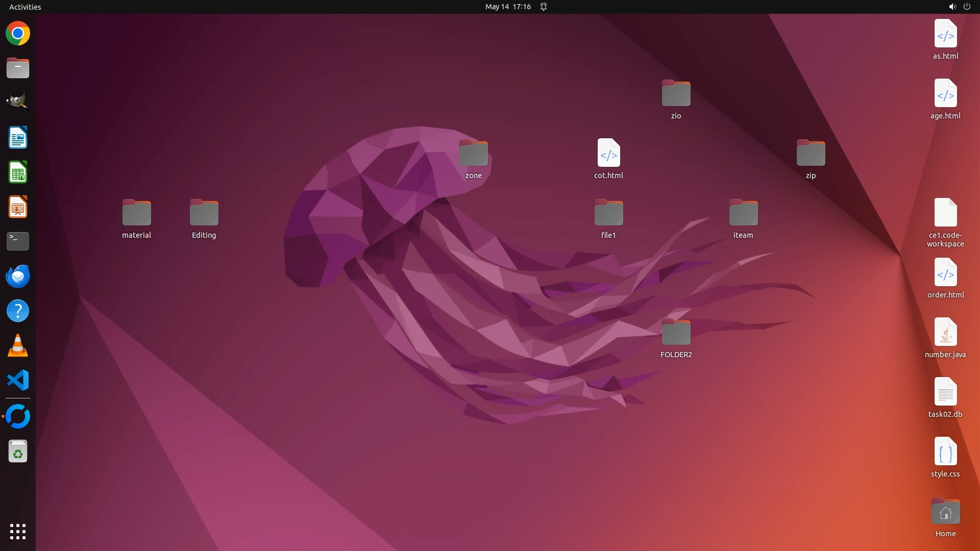This screenshot has height=551, width=980.
Task: Open the date and time menu
Action: click(x=508, y=7)
